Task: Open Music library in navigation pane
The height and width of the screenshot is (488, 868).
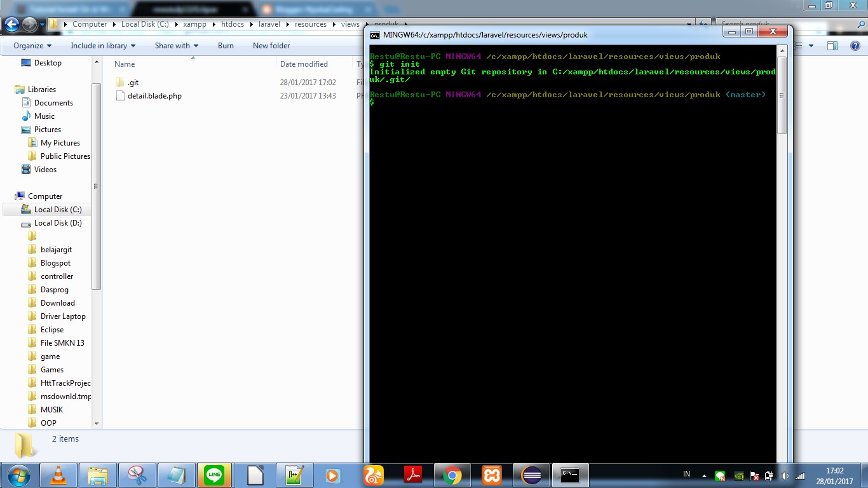Action: [44, 116]
